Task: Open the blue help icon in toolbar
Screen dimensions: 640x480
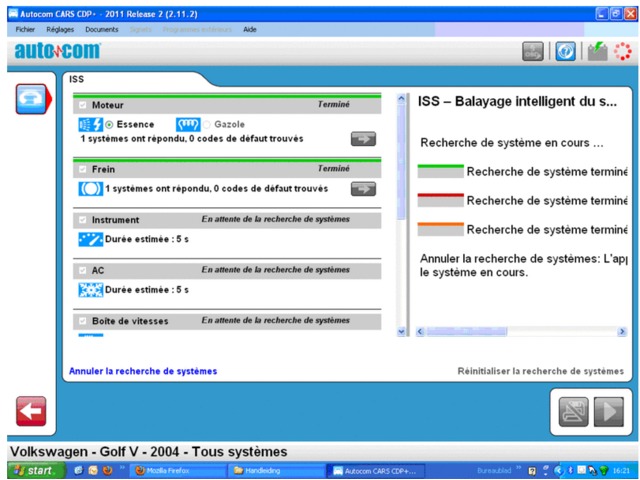Action: [565, 52]
